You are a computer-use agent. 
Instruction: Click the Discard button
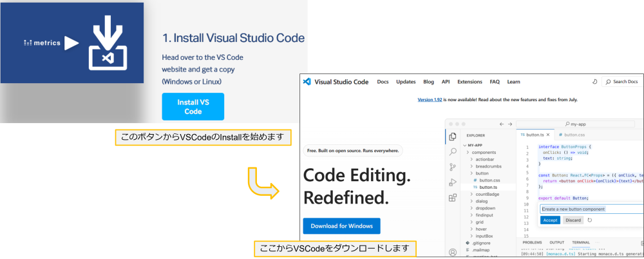point(573,220)
